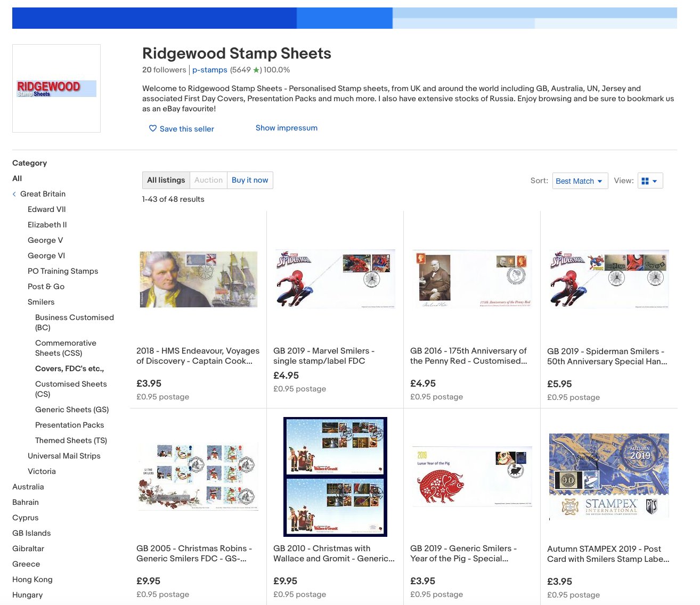
Task: Open Customised Sheets (CS) subcategory
Action: point(71,389)
